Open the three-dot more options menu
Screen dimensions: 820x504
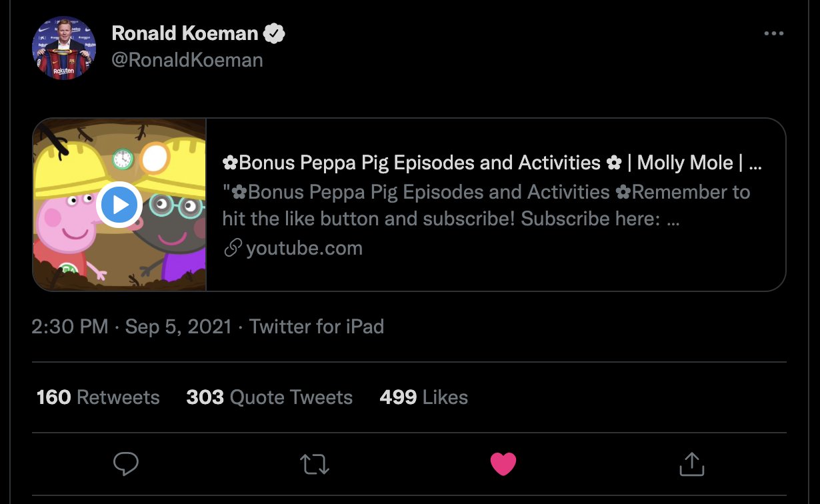[x=773, y=34]
